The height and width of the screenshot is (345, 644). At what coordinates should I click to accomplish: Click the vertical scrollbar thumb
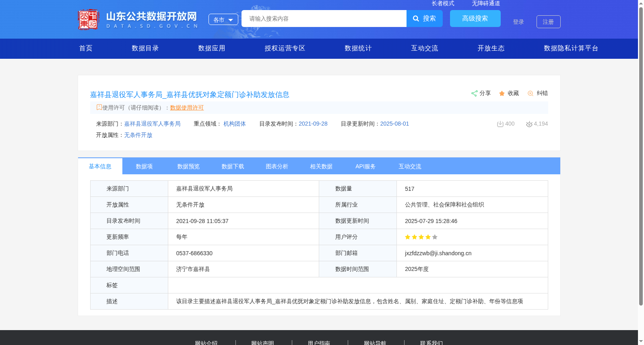coord(641,156)
